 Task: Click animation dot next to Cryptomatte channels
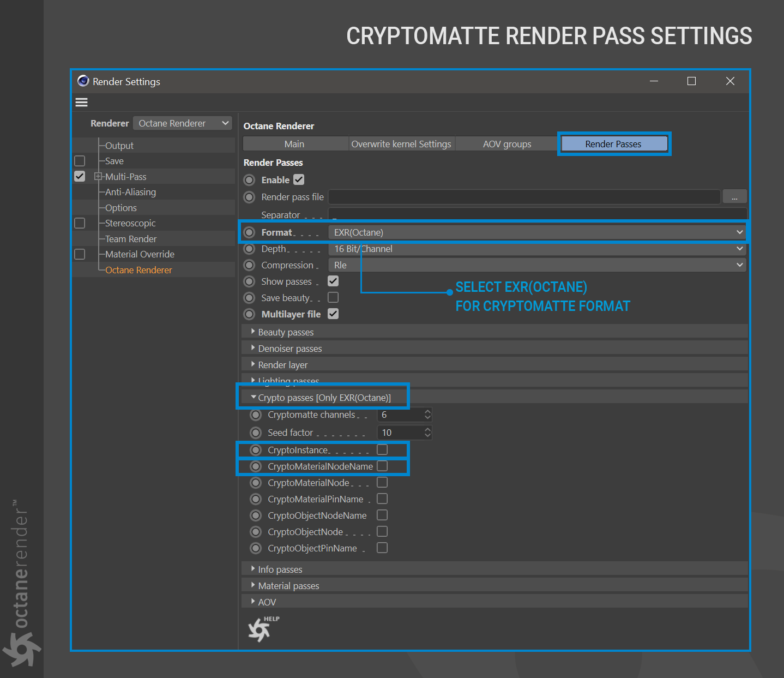tap(256, 415)
